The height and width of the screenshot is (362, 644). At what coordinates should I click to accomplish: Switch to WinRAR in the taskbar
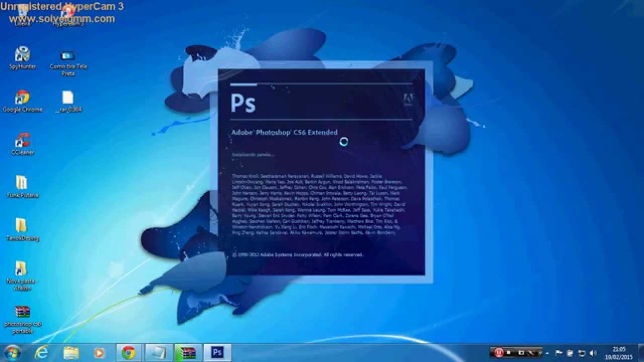point(188,352)
